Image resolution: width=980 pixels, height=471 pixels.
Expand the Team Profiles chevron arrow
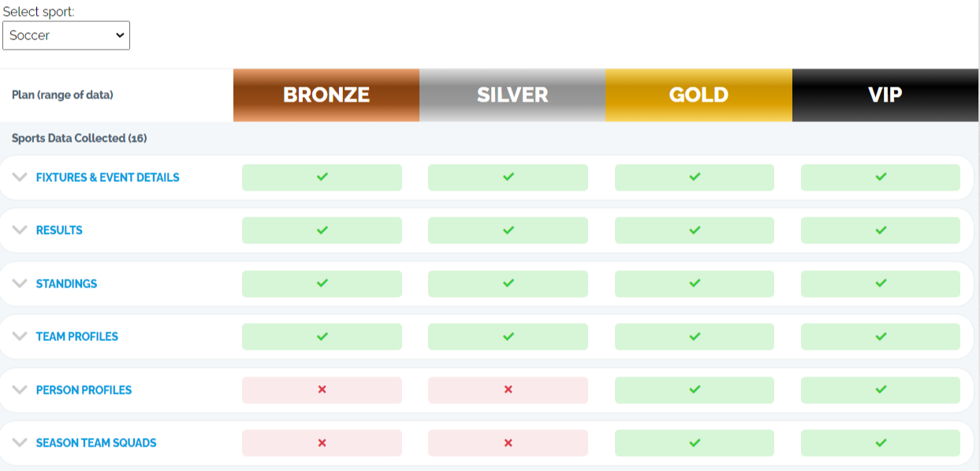(x=20, y=336)
